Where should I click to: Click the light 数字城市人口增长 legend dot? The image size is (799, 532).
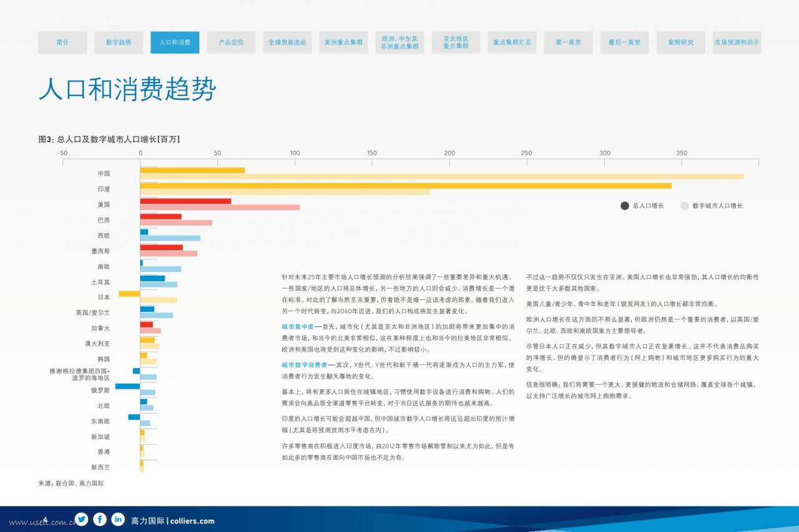(684, 206)
